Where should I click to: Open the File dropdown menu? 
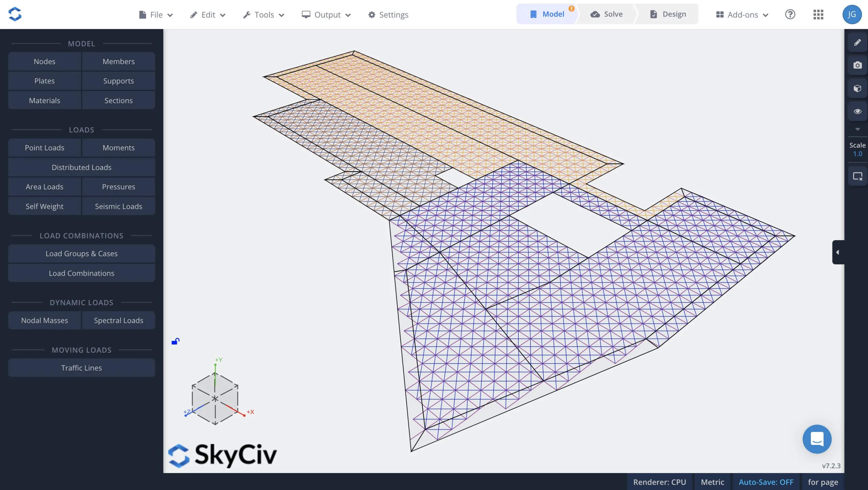[156, 15]
